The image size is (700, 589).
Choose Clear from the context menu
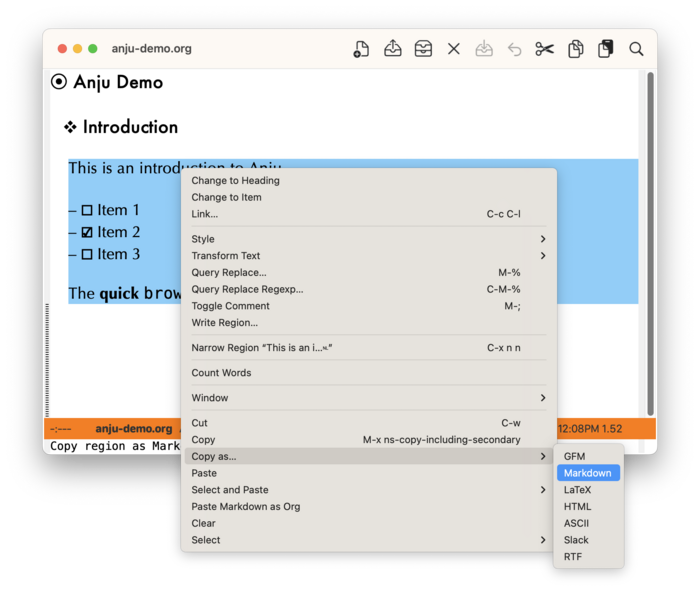click(369, 523)
